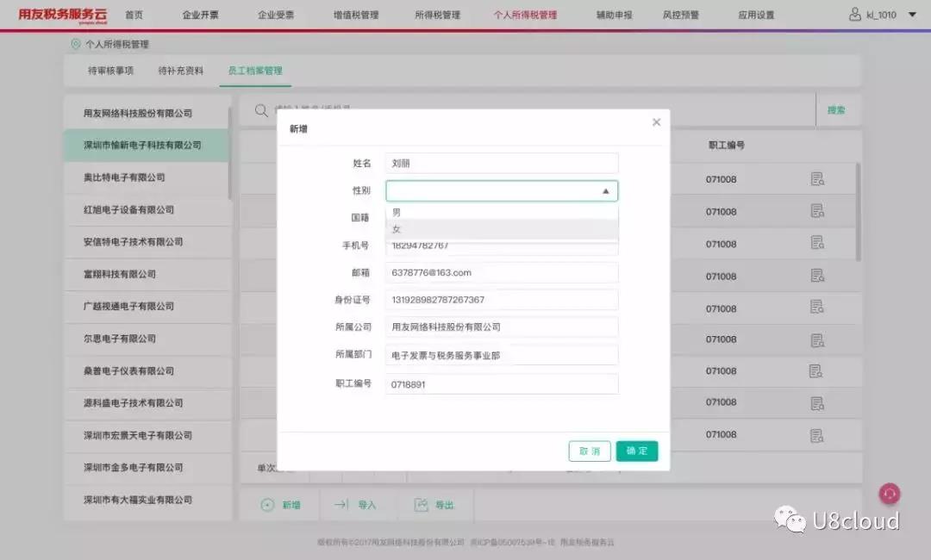
Task: Choose 男 from the gender list
Action: (502, 213)
